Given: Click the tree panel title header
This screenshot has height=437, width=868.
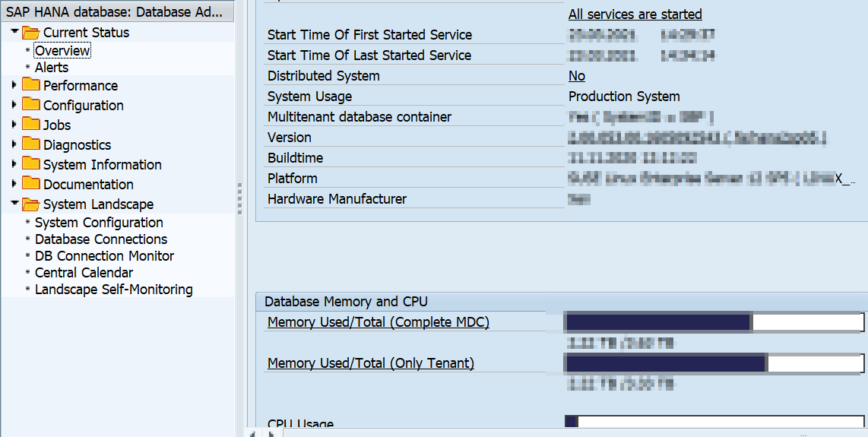Looking at the screenshot, I should (x=117, y=11).
